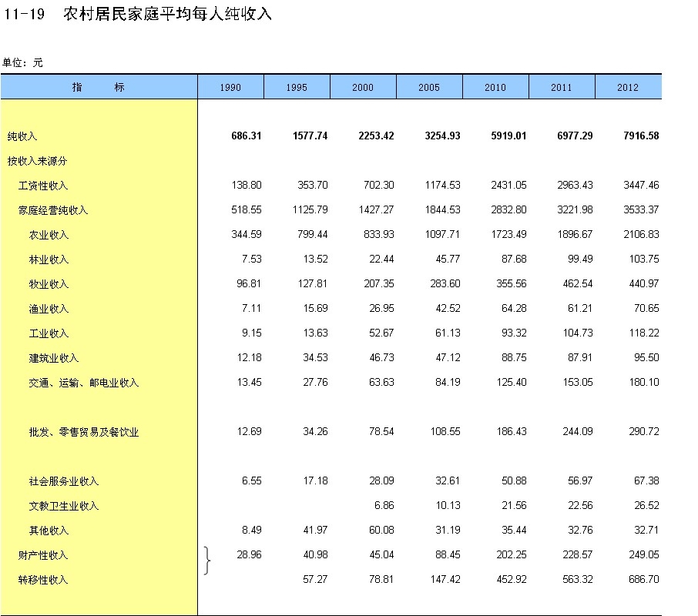The height and width of the screenshot is (616, 698).
Task: Click value 46.73 in 建筑业收入 row
Action: [381, 357]
